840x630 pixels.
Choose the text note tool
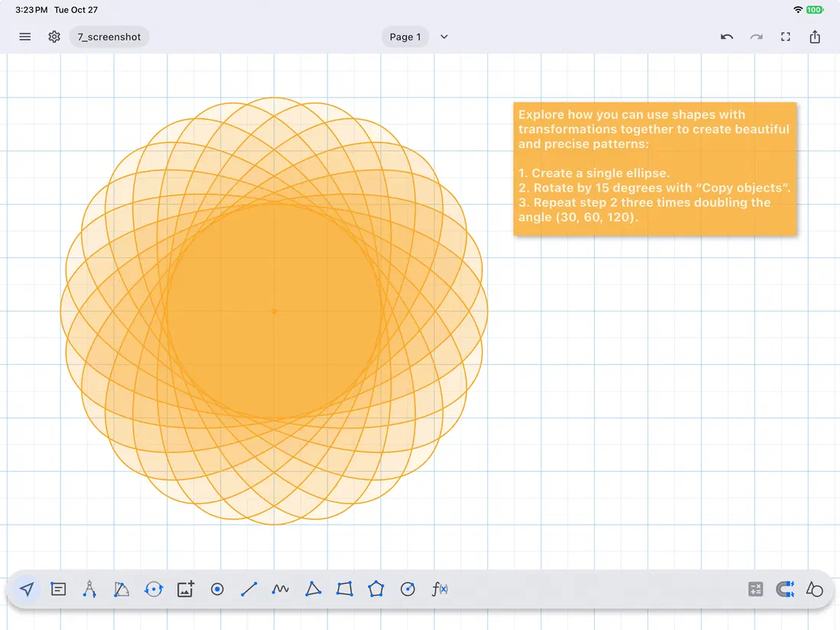pyautogui.click(x=58, y=590)
